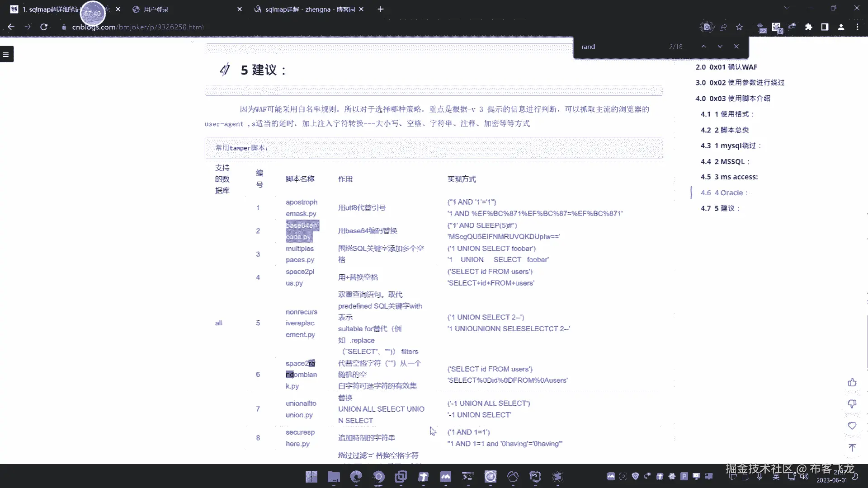Open the extensions puzzle icon
Viewport: 868px width, 488px height.
[808, 27]
